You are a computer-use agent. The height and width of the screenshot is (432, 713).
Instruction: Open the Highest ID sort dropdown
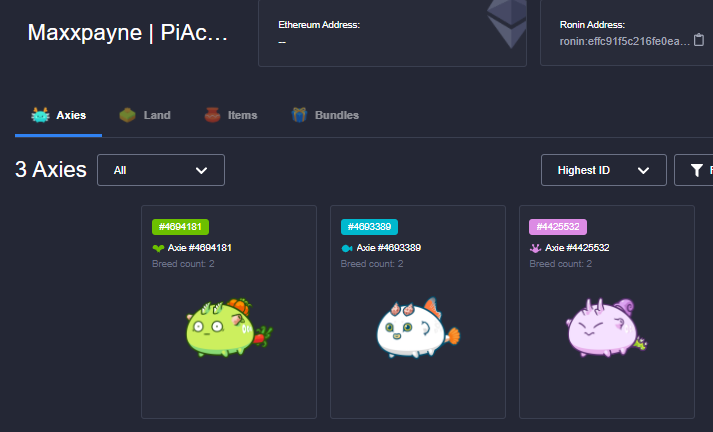coord(603,170)
